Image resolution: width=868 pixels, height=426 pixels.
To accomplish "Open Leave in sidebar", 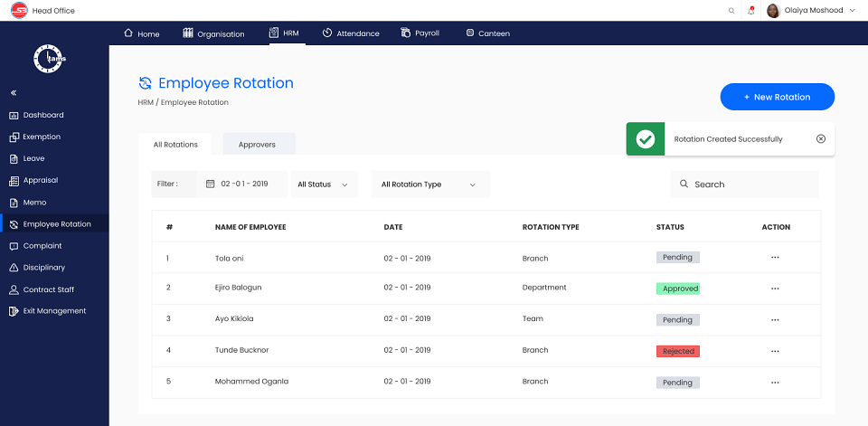I will 33,158.
